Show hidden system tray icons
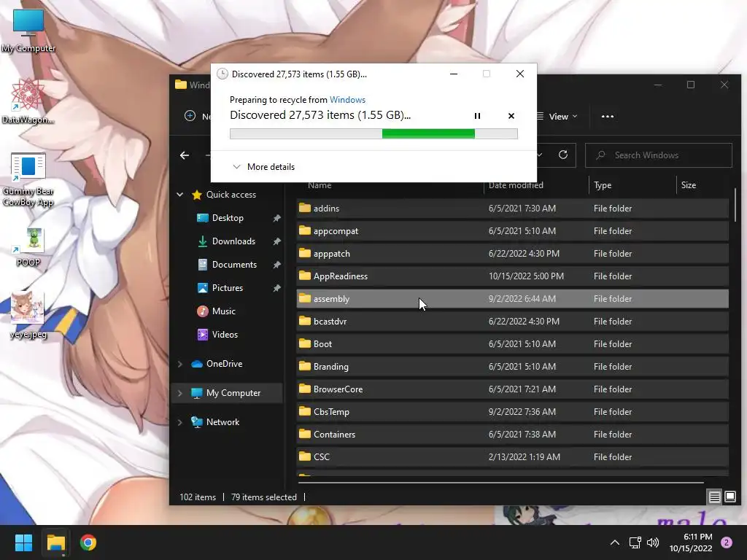Screen dimensions: 747x560 coord(614,542)
